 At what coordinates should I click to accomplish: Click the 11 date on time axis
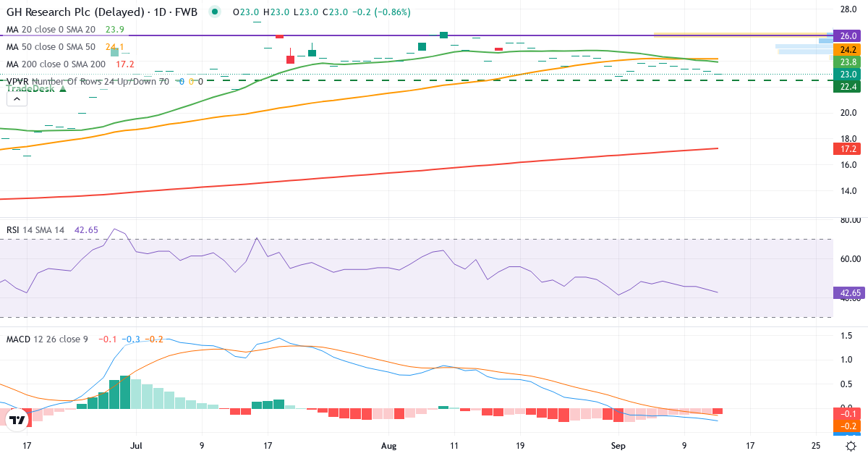coord(454,446)
